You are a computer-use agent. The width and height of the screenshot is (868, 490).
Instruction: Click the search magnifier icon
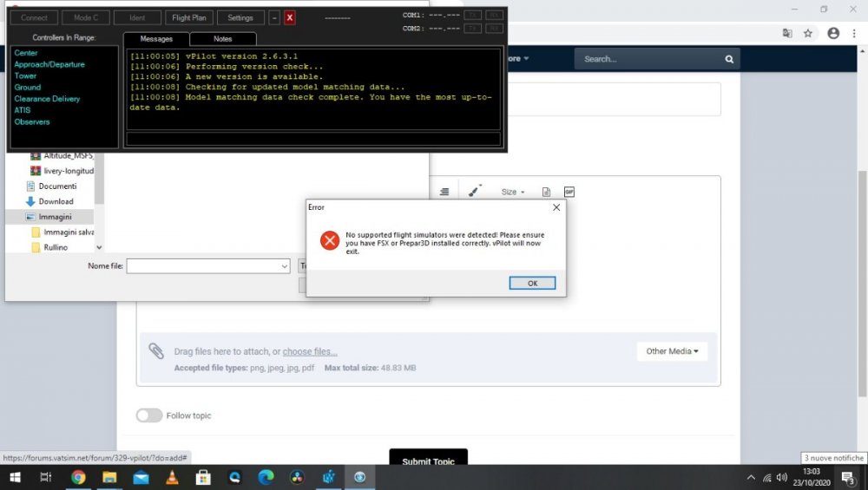[729, 59]
